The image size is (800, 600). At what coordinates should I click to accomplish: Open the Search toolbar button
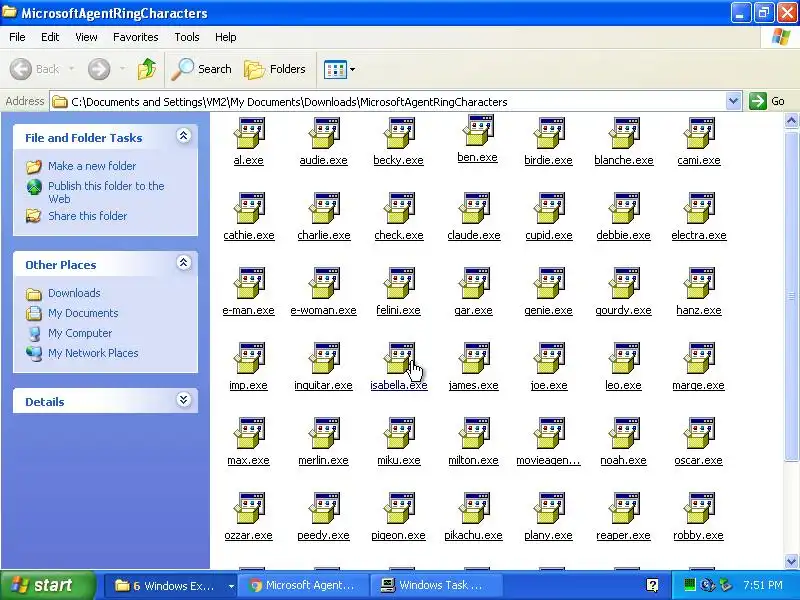click(x=202, y=69)
